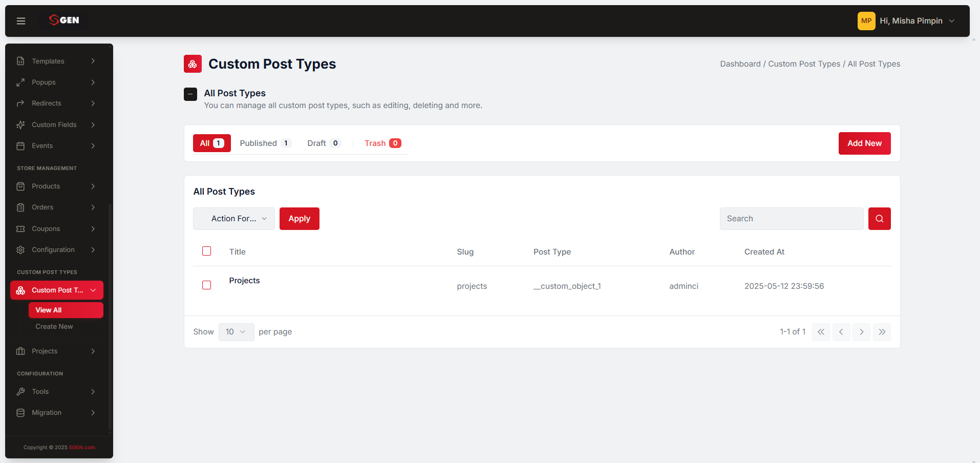980x463 pixels.
Task: Click the Configuration gear icon
Action: 20,250
